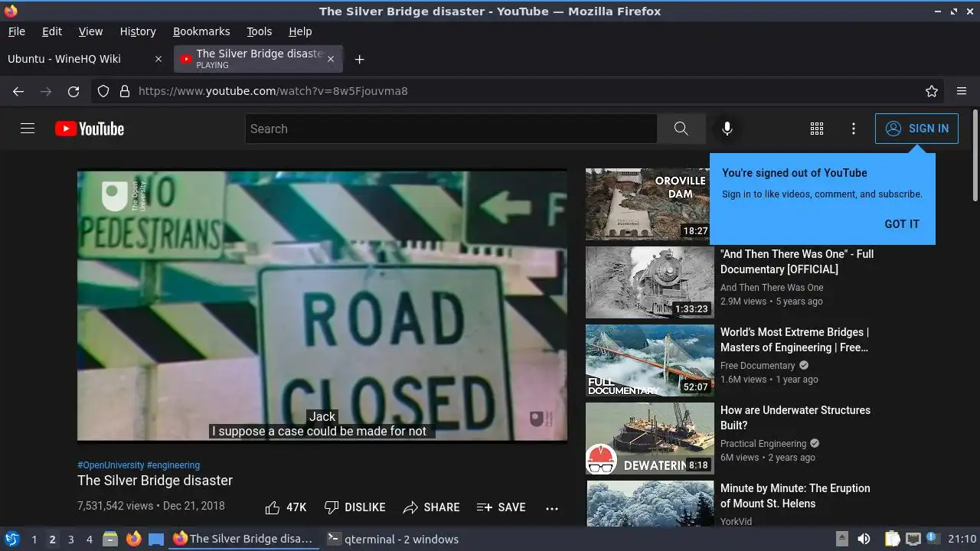Click the video player to pause

point(322,305)
